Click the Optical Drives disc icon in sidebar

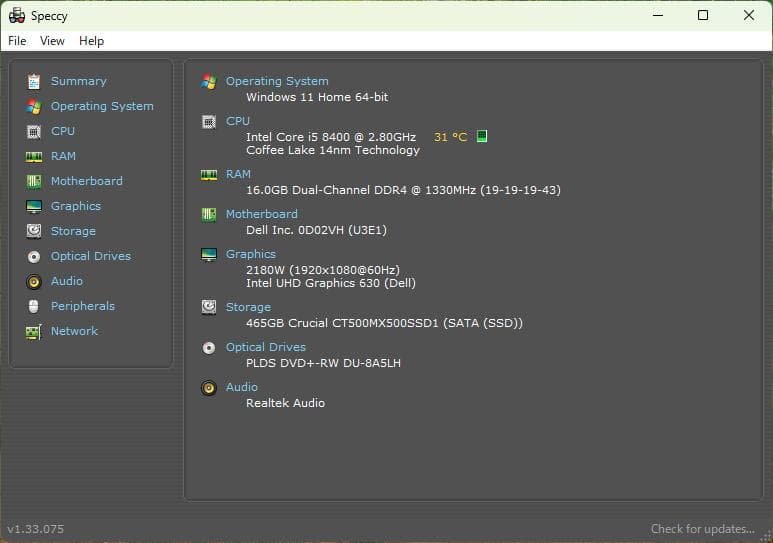point(34,256)
